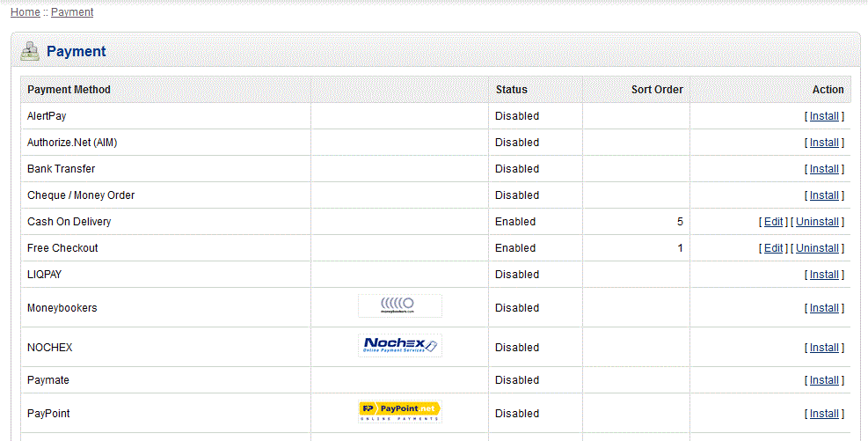The width and height of the screenshot is (868, 441).
Task: Install Authorize.Net (AIM) payment method
Action: (x=824, y=143)
